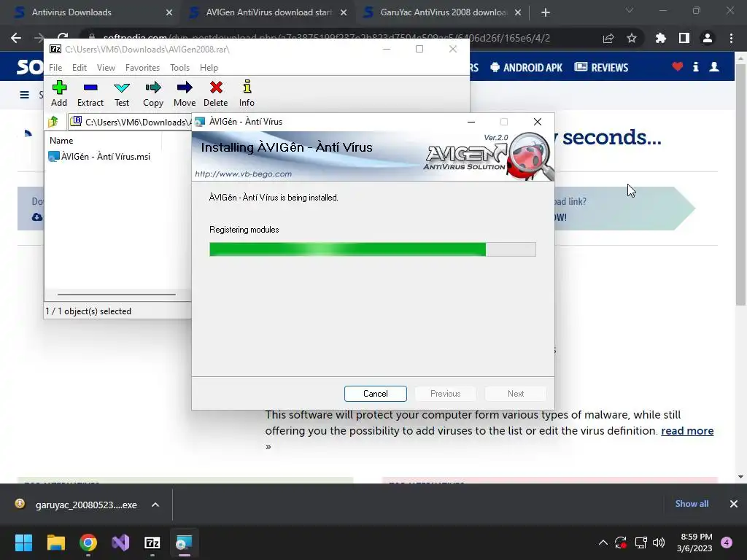Viewport: 747px width, 560px height.
Task: Open the File menu in 7-Zip
Action: (55, 68)
